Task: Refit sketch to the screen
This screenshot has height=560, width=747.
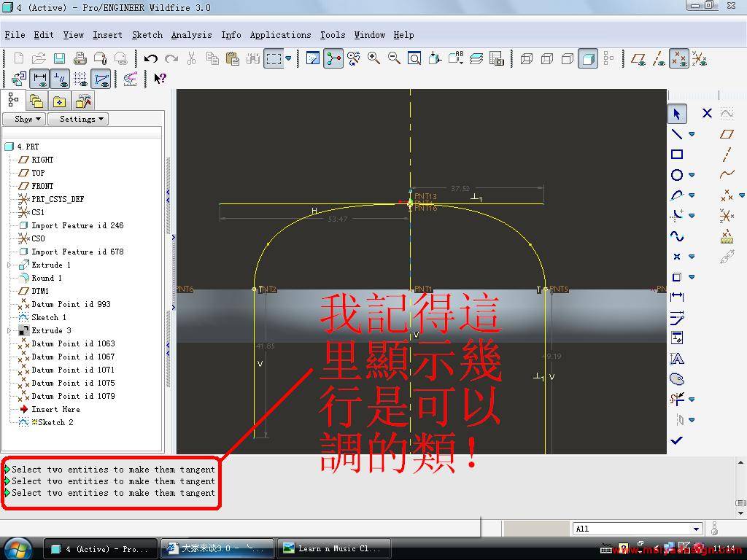Action: 414,58
